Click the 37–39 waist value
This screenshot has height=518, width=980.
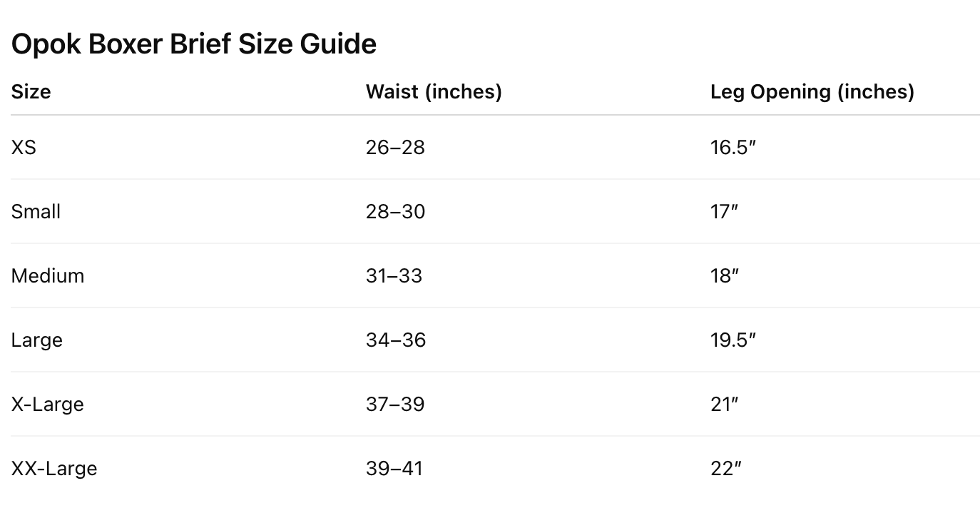(395, 405)
